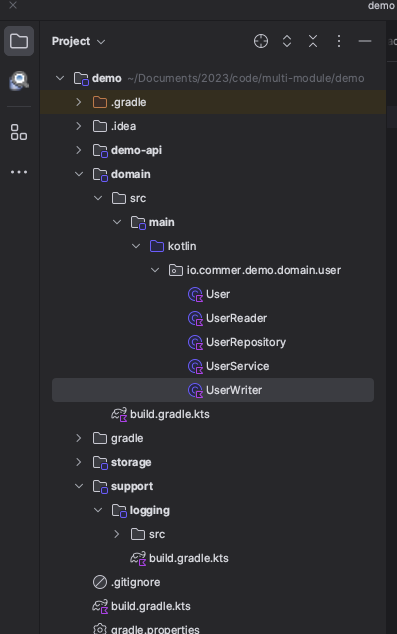Select the support module name
Screen dimensions: 397x634
(132, 486)
